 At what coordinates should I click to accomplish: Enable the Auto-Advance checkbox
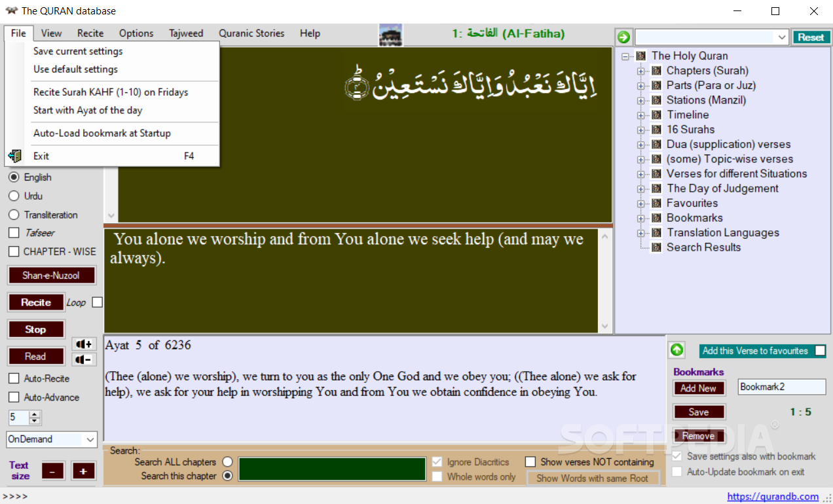(x=13, y=397)
